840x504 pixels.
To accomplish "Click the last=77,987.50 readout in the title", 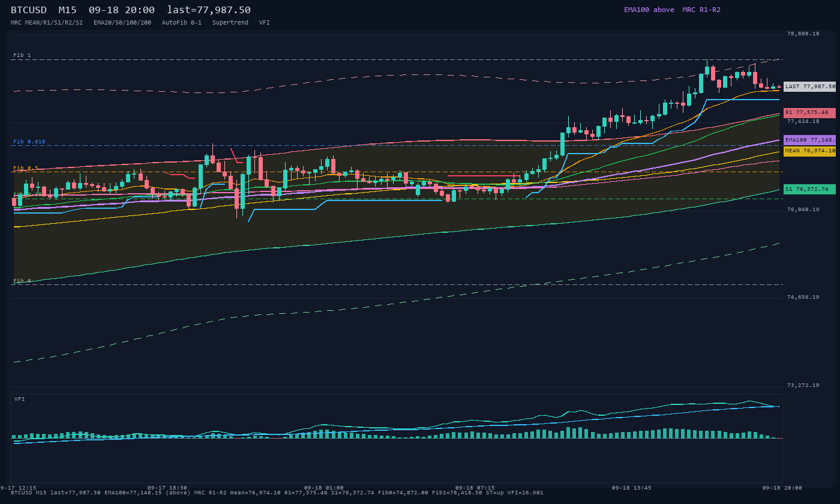I will pyautogui.click(x=209, y=10).
